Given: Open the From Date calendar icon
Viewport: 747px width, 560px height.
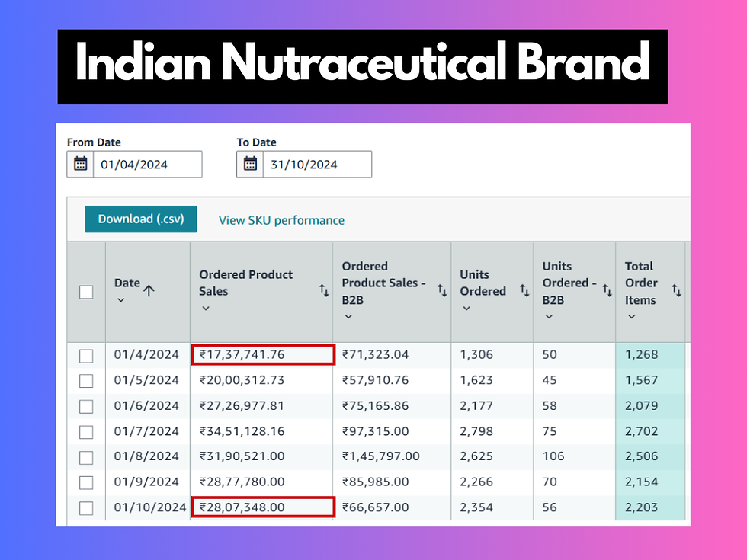Looking at the screenshot, I should [x=81, y=165].
